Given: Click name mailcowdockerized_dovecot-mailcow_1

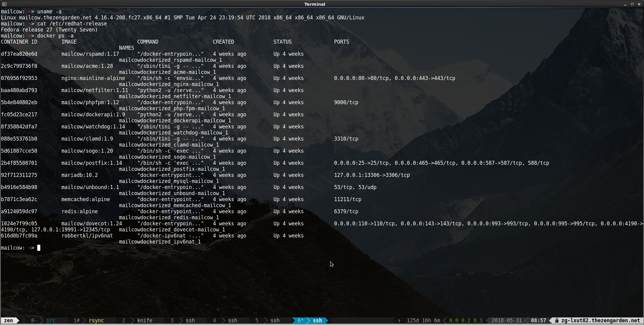Looking at the screenshot, I should (172, 230).
